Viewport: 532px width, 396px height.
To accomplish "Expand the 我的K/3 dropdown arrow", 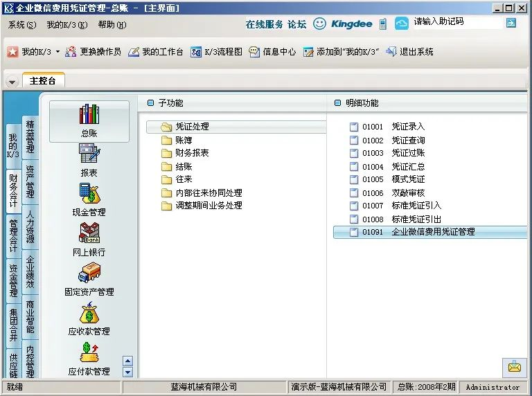I will point(57,52).
